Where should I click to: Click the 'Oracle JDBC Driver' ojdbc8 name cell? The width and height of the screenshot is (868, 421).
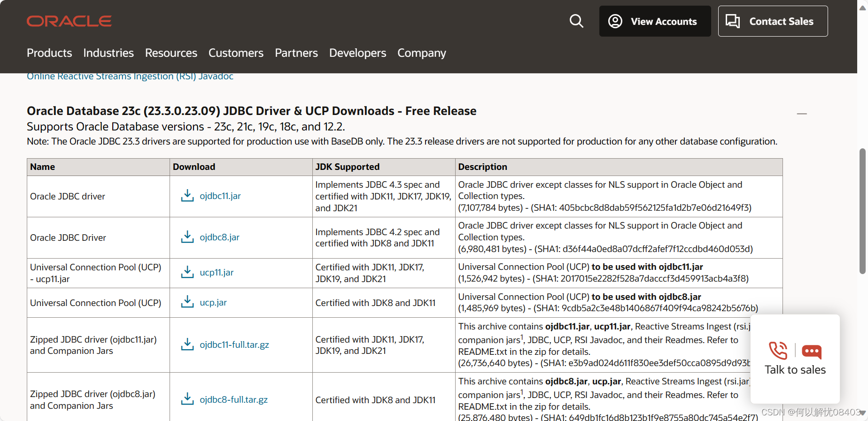(98, 237)
